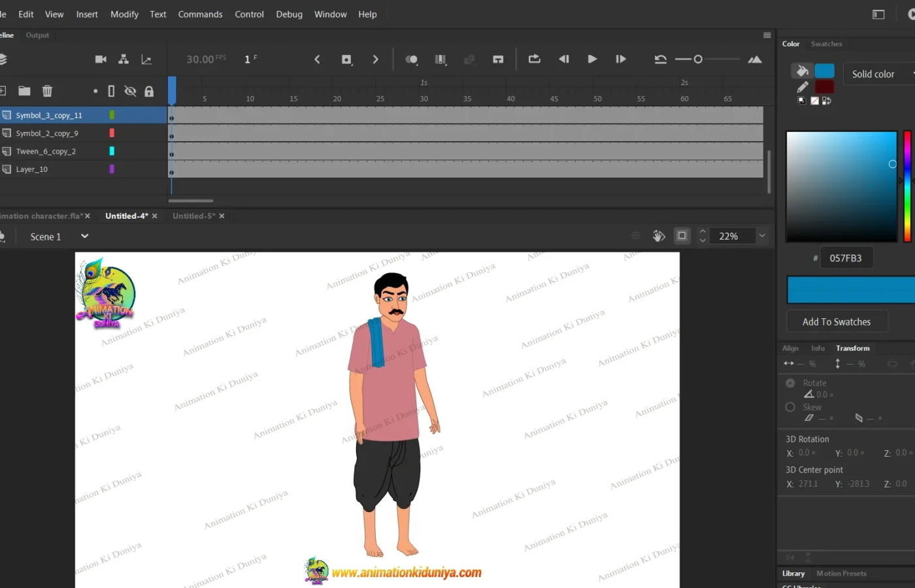Click the dark red stroke color swatch
915x588 pixels.
tap(824, 87)
